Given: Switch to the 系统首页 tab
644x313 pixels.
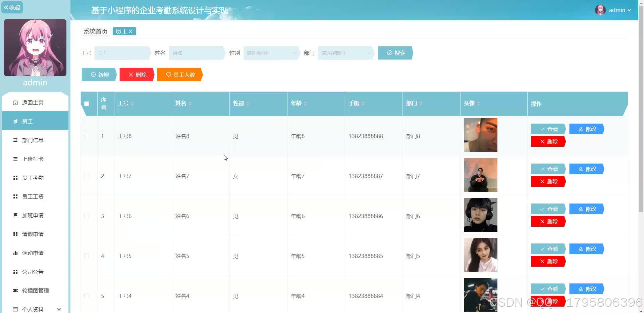Looking at the screenshot, I should [x=96, y=31].
